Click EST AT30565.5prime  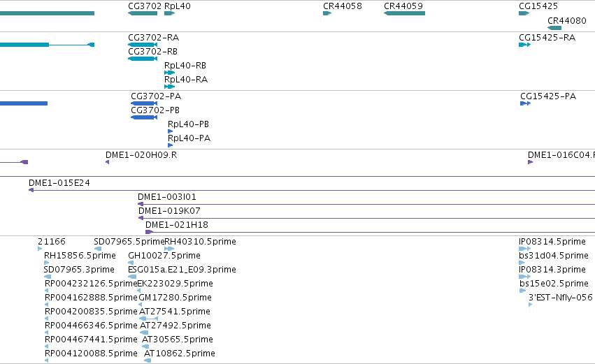click(x=145, y=347)
